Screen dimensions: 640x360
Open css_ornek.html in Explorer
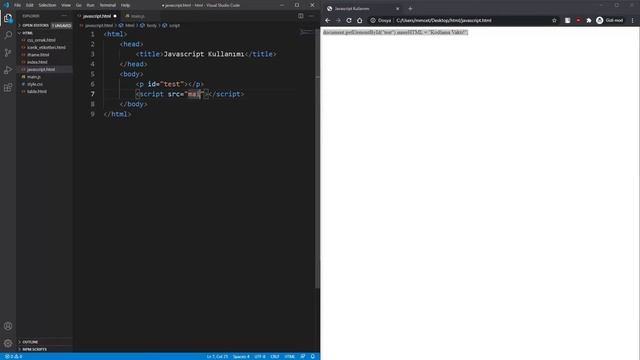[41, 40]
